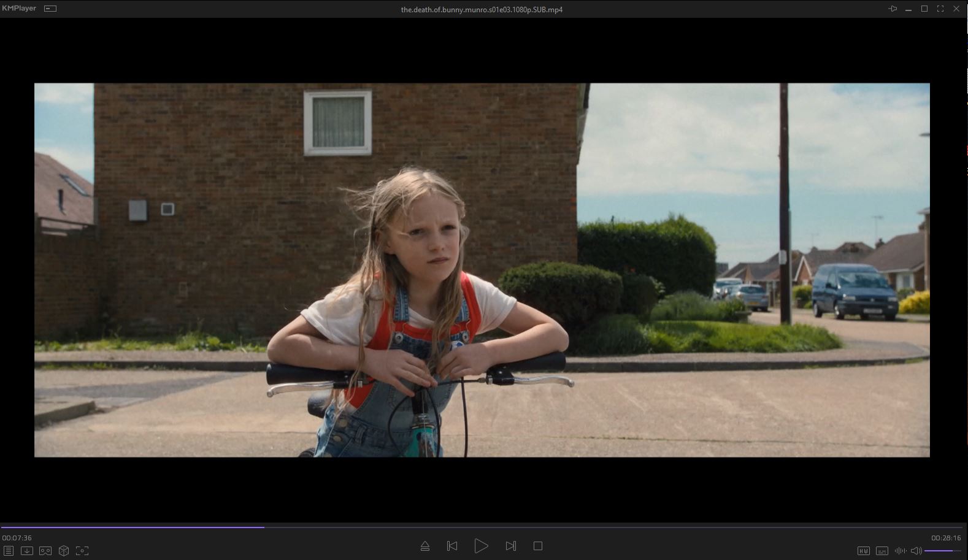Stop the video playback
Screen dimensions: 968x560
[x=538, y=546]
